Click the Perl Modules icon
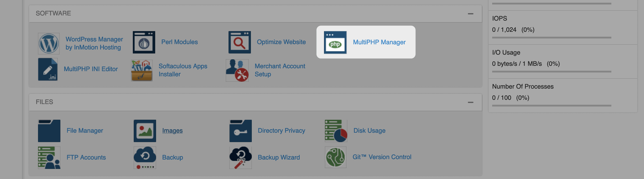Screen dimensions: 644x179 pos(144,42)
